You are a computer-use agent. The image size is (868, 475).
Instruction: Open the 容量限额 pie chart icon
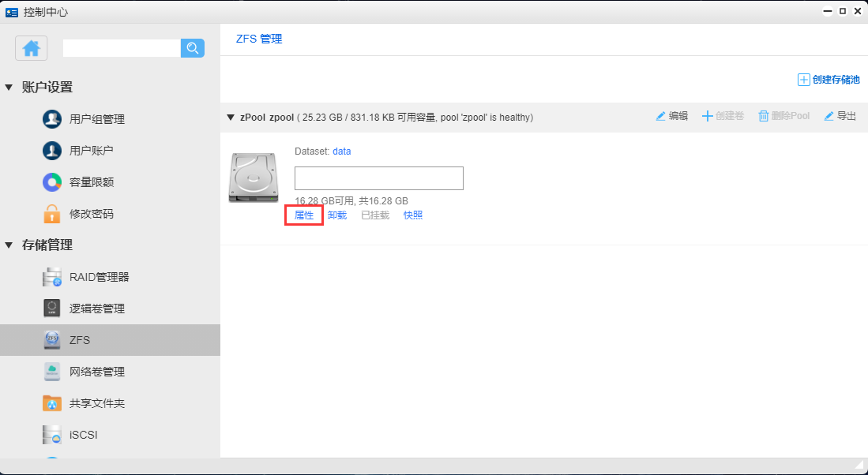52,182
